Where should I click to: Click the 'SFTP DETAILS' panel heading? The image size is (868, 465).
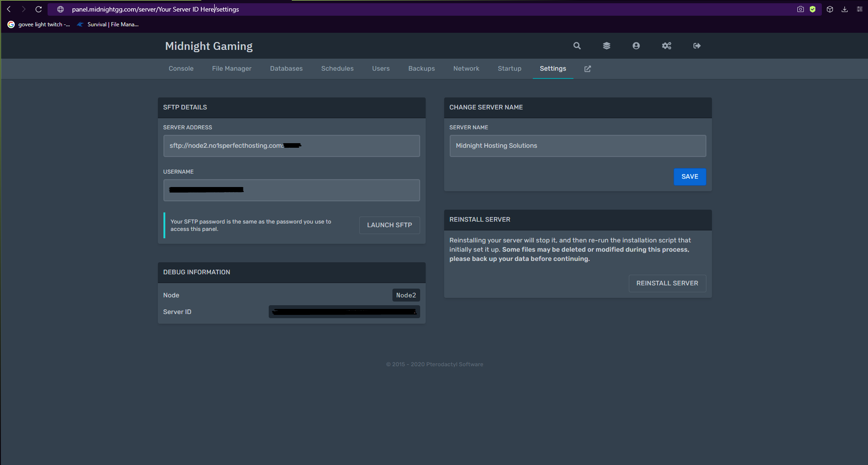(185, 108)
